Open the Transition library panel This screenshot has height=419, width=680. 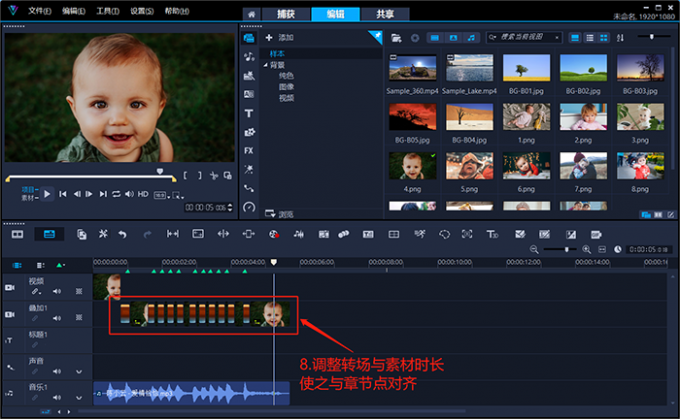pos(249,94)
